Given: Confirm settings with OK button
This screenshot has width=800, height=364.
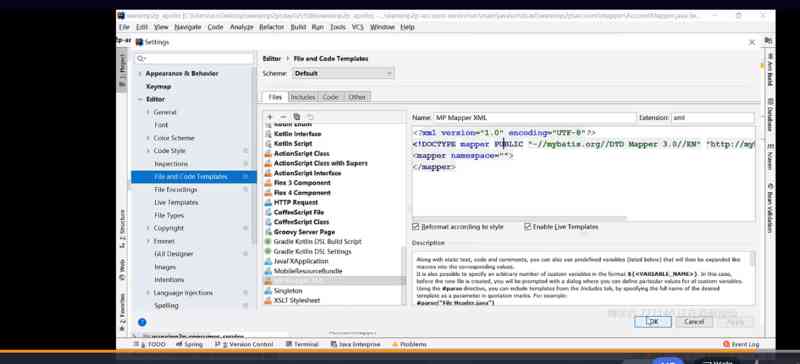Looking at the screenshot, I should [653, 322].
